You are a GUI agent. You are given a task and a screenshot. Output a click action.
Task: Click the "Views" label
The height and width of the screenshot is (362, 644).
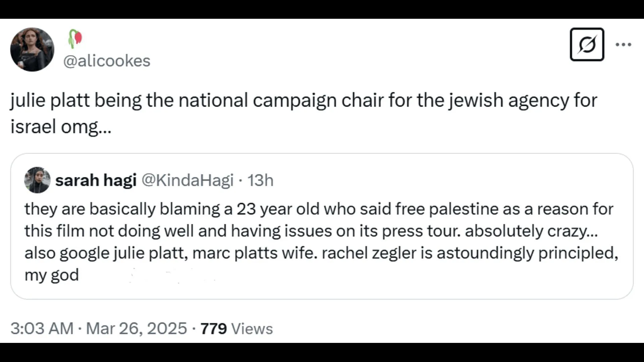pos(252,328)
